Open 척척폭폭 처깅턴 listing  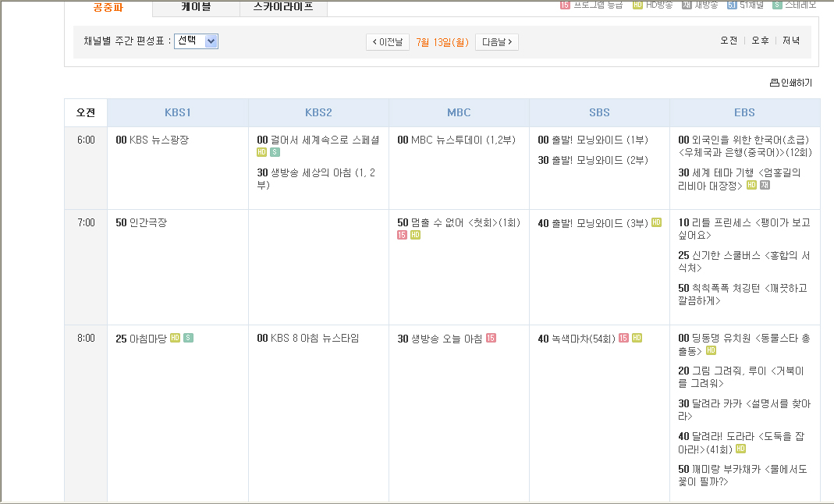coord(743,294)
